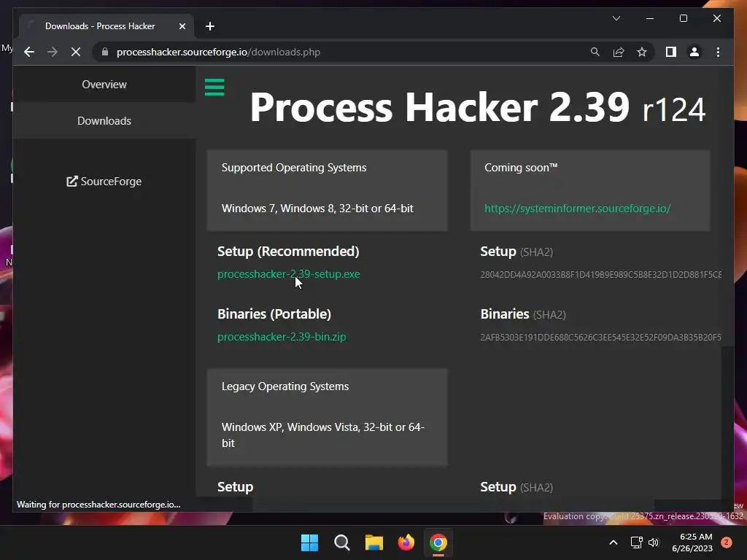Expand the tab search chevron
The height and width of the screenshot is (560, 747).
tap(616, 18)
